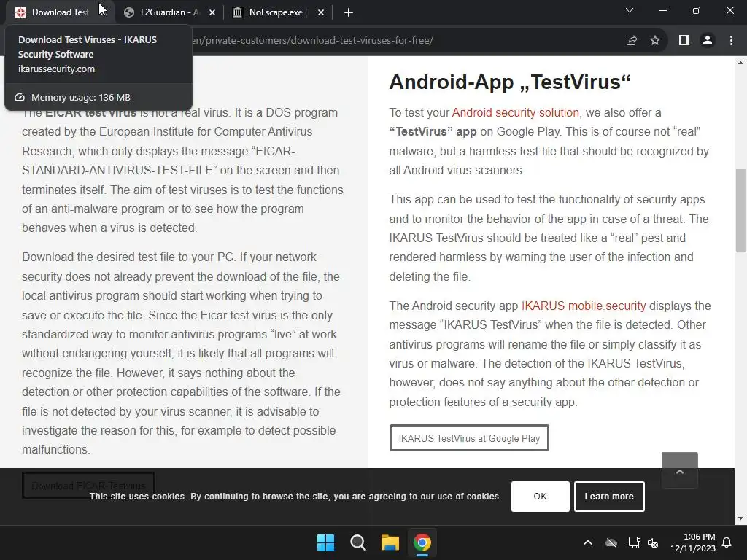Screen dimensions: 747x560
Task: Click the ikarussecurity.com text in tooltip
Action: coord(56,69)
